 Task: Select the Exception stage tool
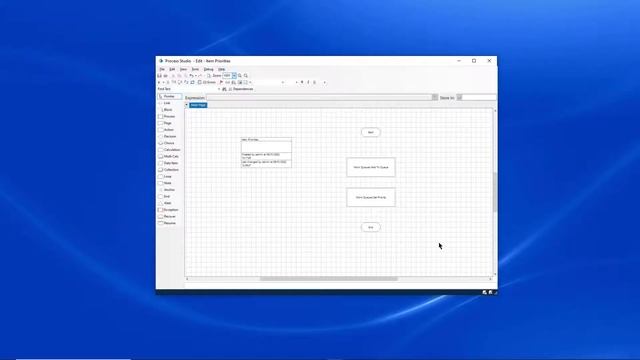click(170, 210)
